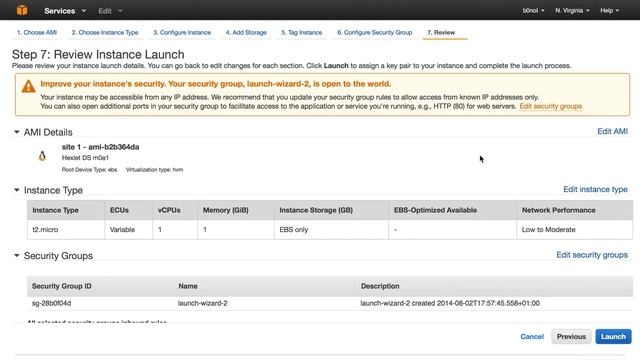Click Edit security groups link in Security Groups header
The image size is (640, 360).
pos(592,255)
